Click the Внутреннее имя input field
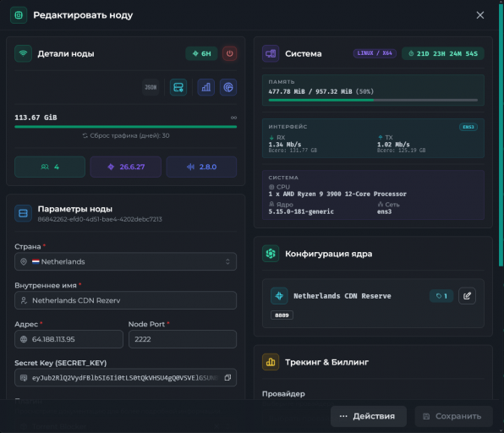504x433 pixels. click(x=126, y=300)
